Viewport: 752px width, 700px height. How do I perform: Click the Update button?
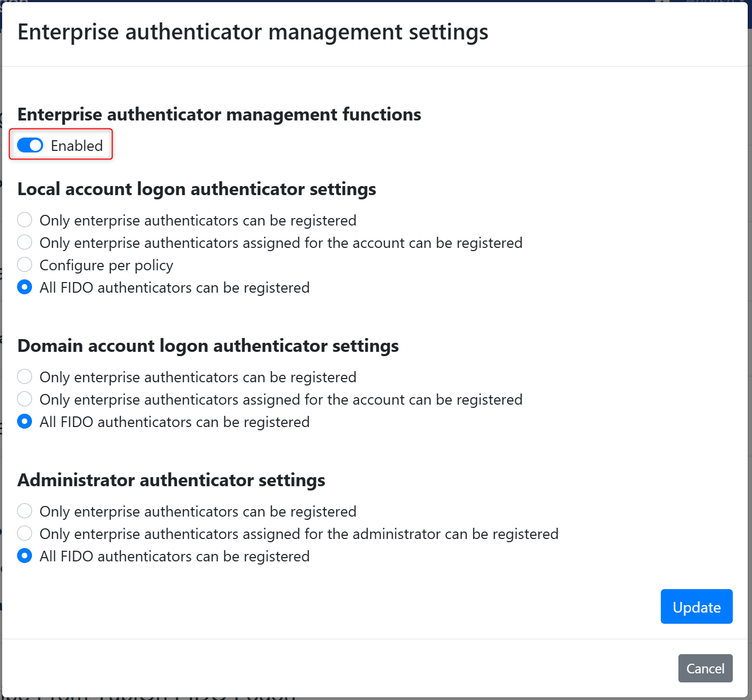coord(697,606)
